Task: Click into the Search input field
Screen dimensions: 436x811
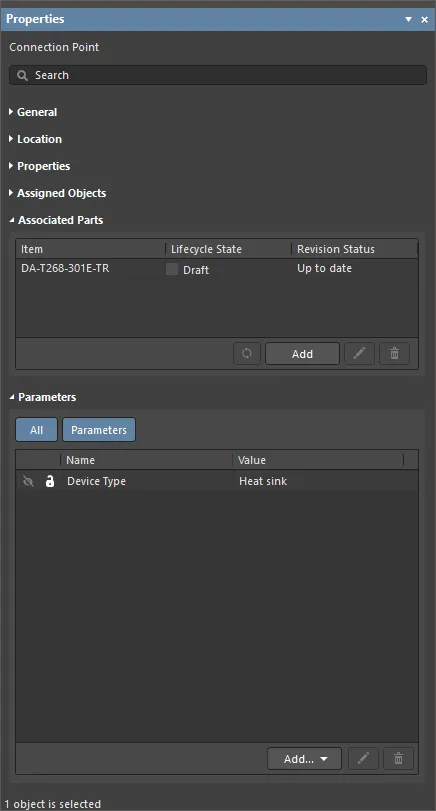Action: pos(218,76)
